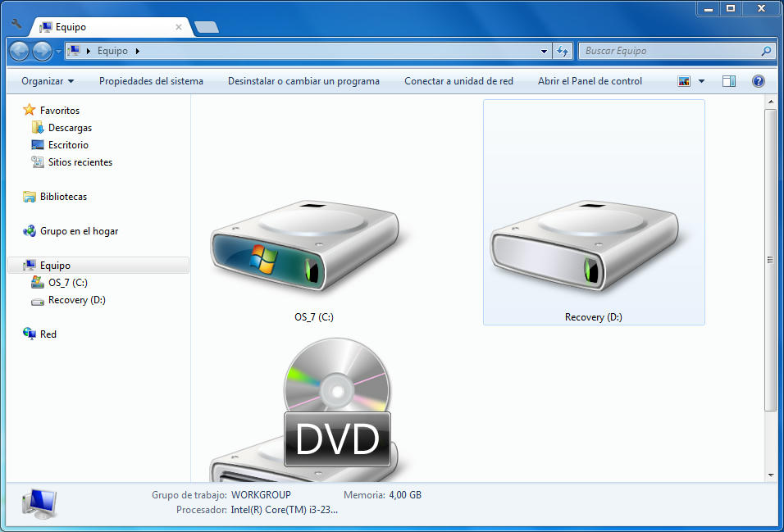Click Propiedades del sistema

tap(151, 81)
